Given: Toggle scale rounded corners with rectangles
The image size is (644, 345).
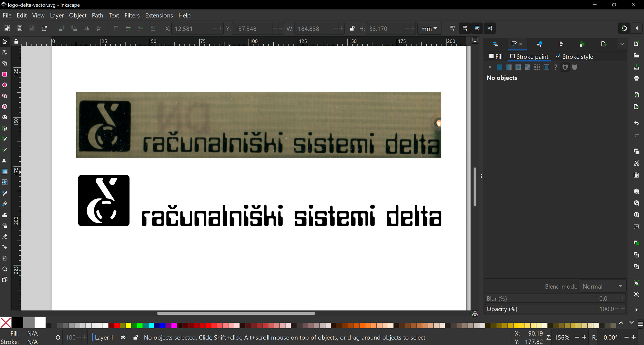Looking at the screenshot, I should pos(465,28).
